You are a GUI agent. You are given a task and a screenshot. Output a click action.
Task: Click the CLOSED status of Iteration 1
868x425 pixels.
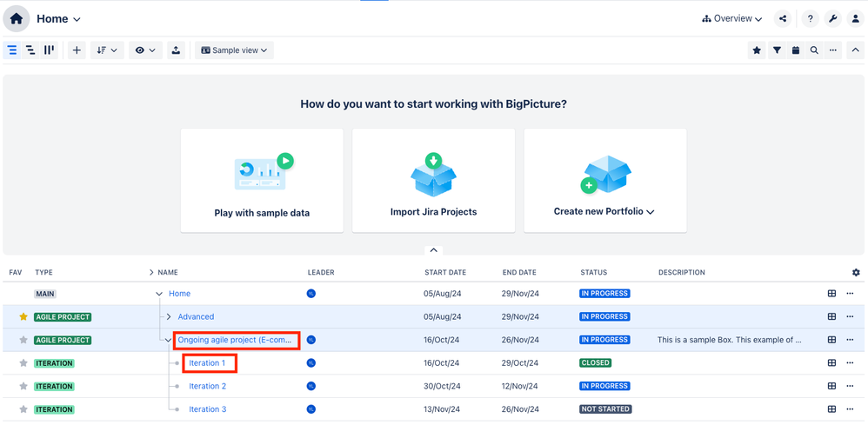[x=595, y=363]
